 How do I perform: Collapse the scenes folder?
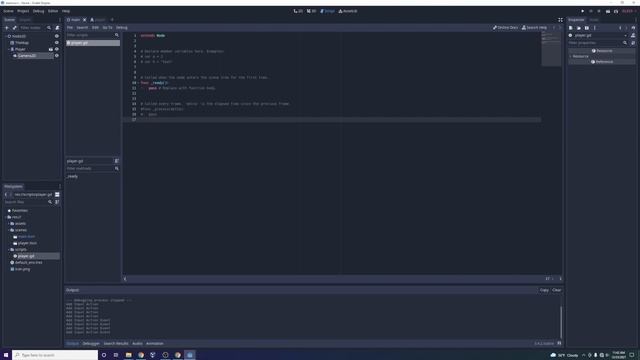click(x=9, y=230)
